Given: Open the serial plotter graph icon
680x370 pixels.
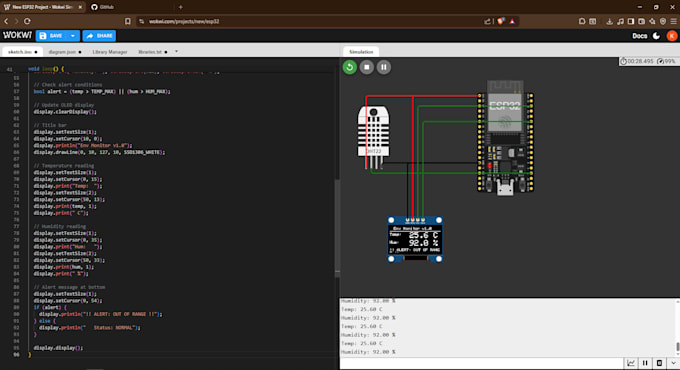Looking at the screenshot, I should [631, 363].
